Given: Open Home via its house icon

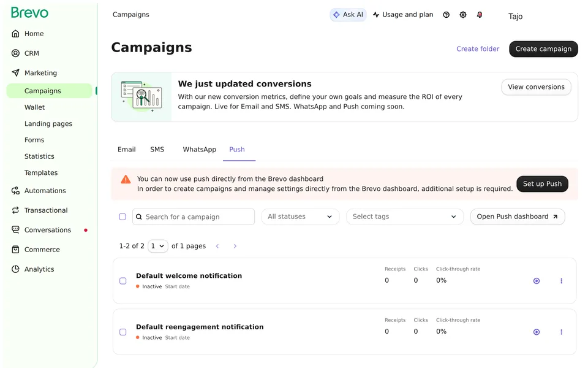Looking at the screenshot, I should (15, 34).
